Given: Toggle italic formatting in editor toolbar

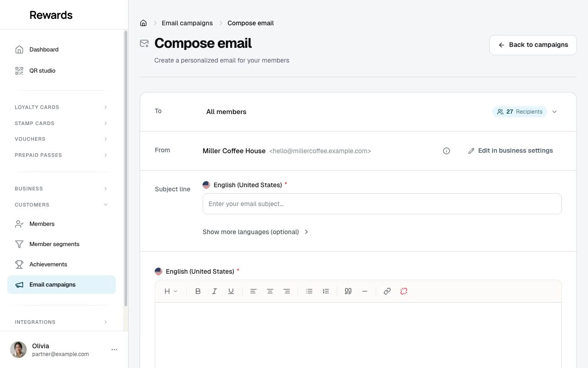Looking at the screenshot, I should [215, 291].
